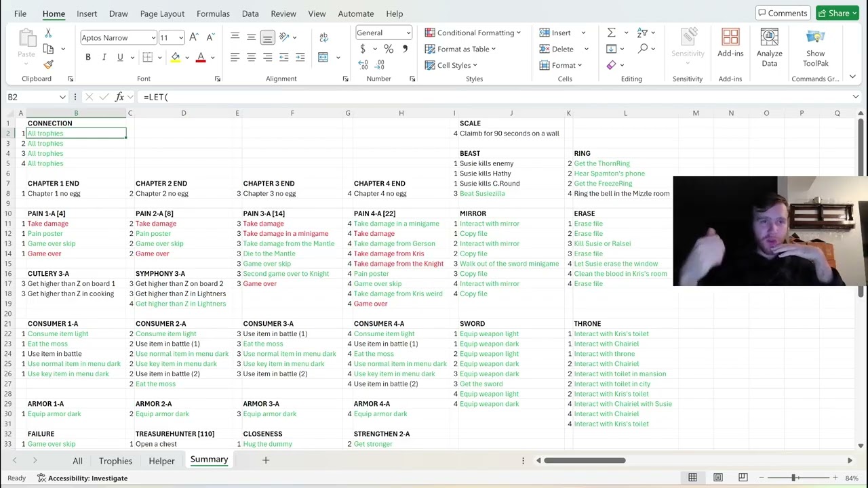Click the Percent Style icon
868x488 pixels.
[x=389, y=49]
